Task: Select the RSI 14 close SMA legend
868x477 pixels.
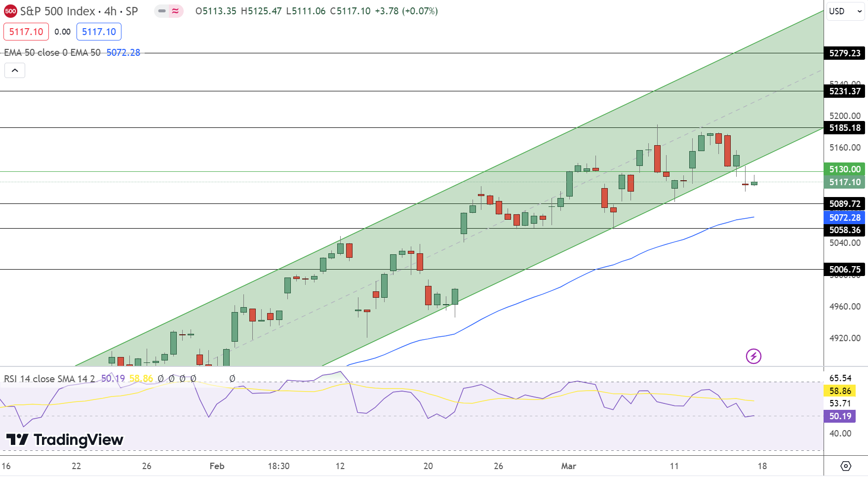Action: [49, 379]
